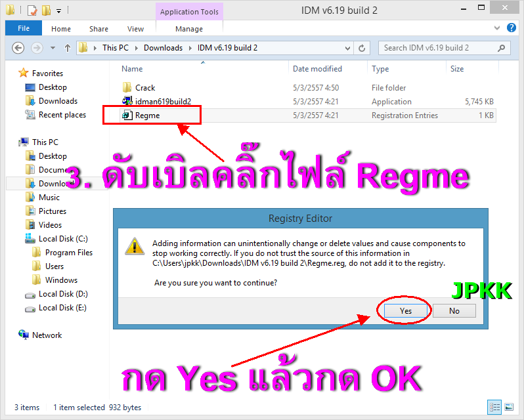Sort by the Date modified column header
The width and height of the screenshot is (524, 420).
[x=317, y=69]
